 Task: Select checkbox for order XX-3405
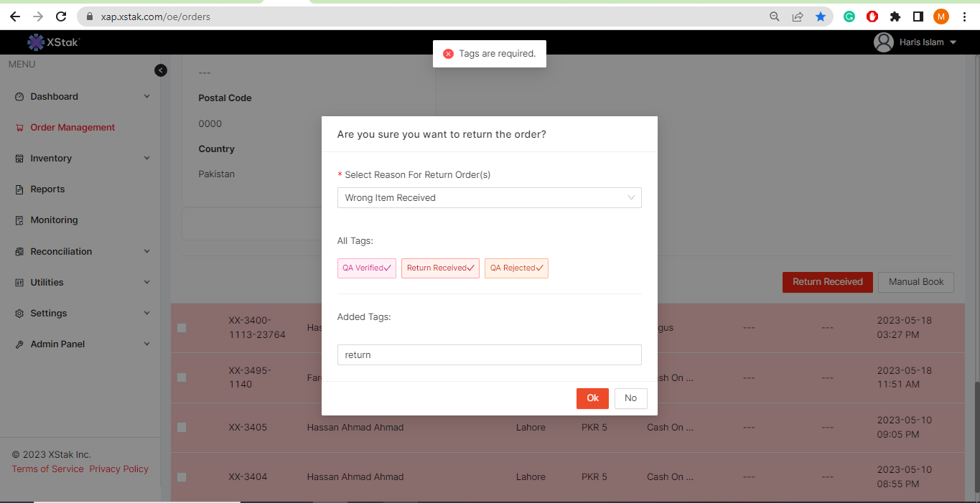pyautogui.click(x=182, y=427)
